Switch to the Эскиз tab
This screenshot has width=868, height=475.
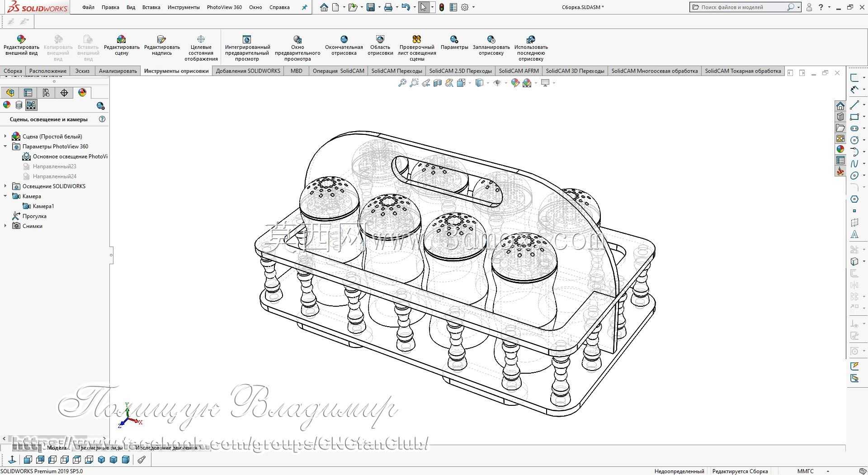pyautogui.click(x=82, y=71)
